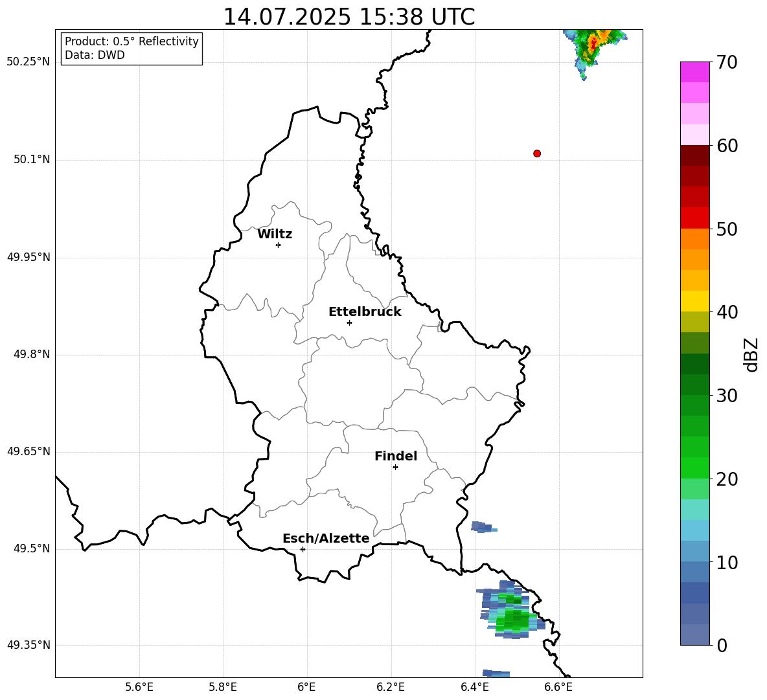Image resolution: width=767 pixels, height=700 pixels.
Task: Click the 49.5°N latitude label
Action: [32, 548]
